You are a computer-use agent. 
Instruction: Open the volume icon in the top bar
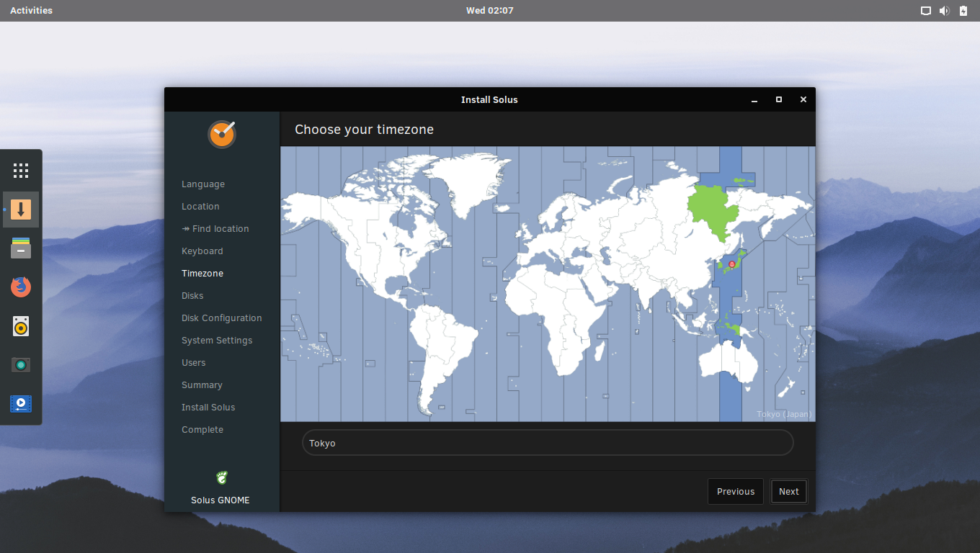tap(945, 11)
